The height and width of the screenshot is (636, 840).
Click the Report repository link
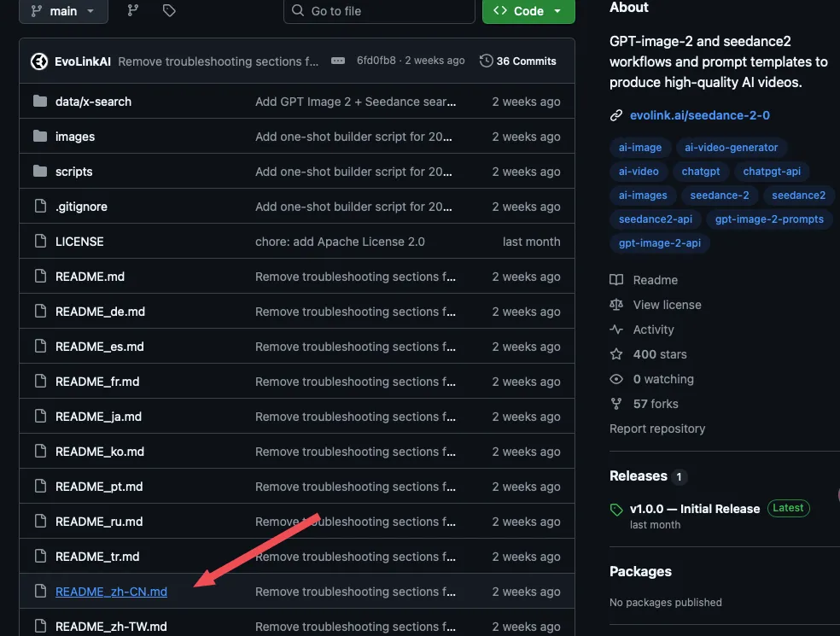tap(657, 429)
